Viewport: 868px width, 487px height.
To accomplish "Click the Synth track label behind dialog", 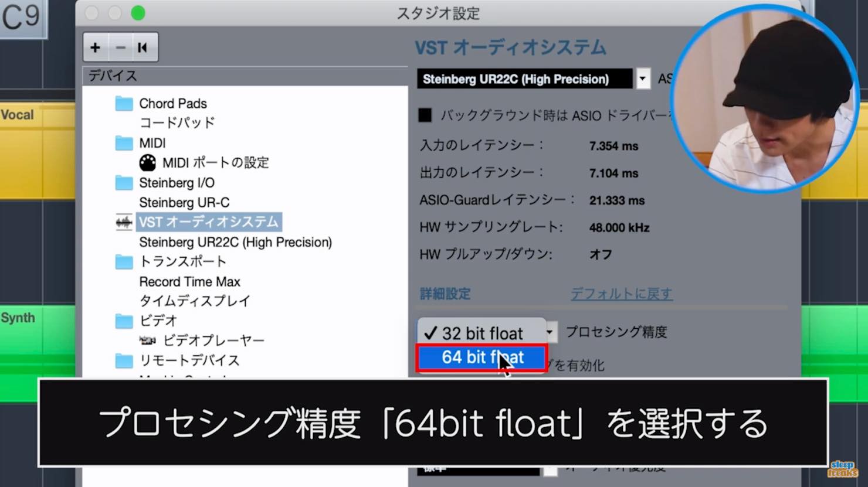I will 18,318.
